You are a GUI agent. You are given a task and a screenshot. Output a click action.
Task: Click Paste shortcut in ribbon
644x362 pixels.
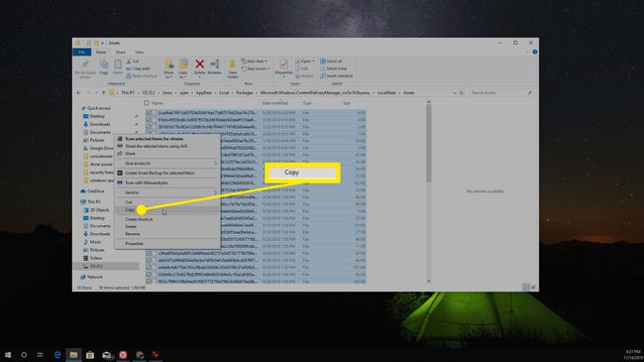142,76
